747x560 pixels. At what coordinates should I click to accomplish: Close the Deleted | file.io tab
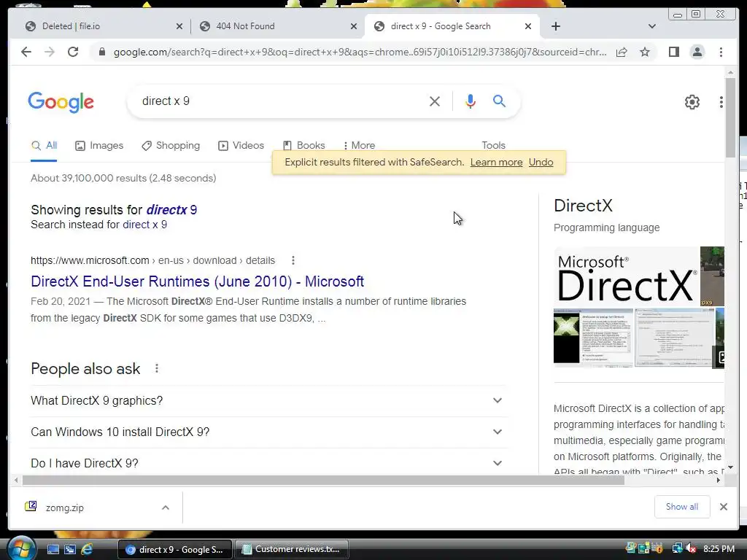pos(179,27)
